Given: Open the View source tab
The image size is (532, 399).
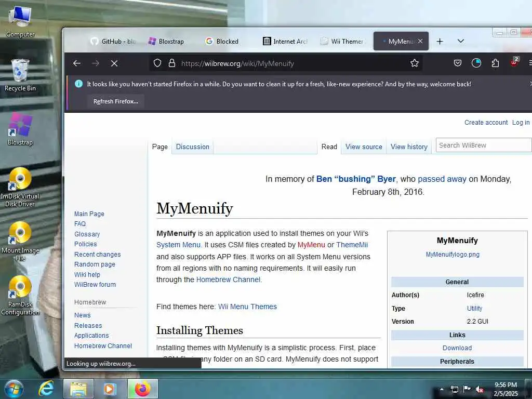Looking at the screenshot, I should [x=364, y=147].
